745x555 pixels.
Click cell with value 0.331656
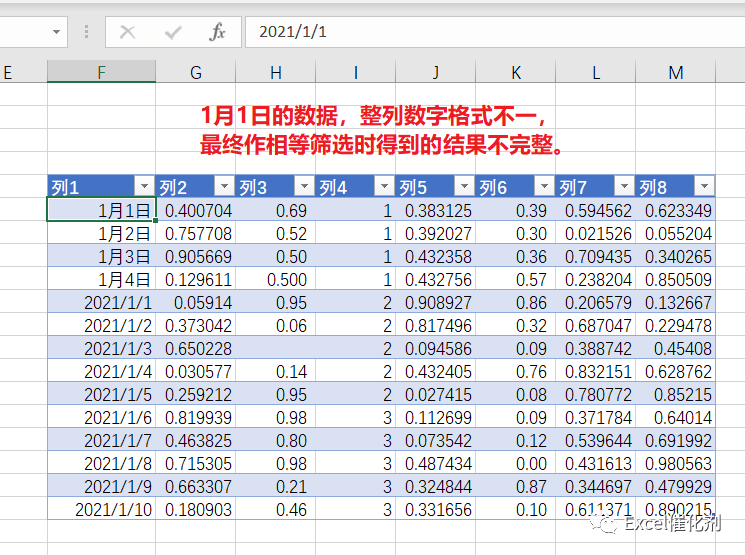pos(436,509)
